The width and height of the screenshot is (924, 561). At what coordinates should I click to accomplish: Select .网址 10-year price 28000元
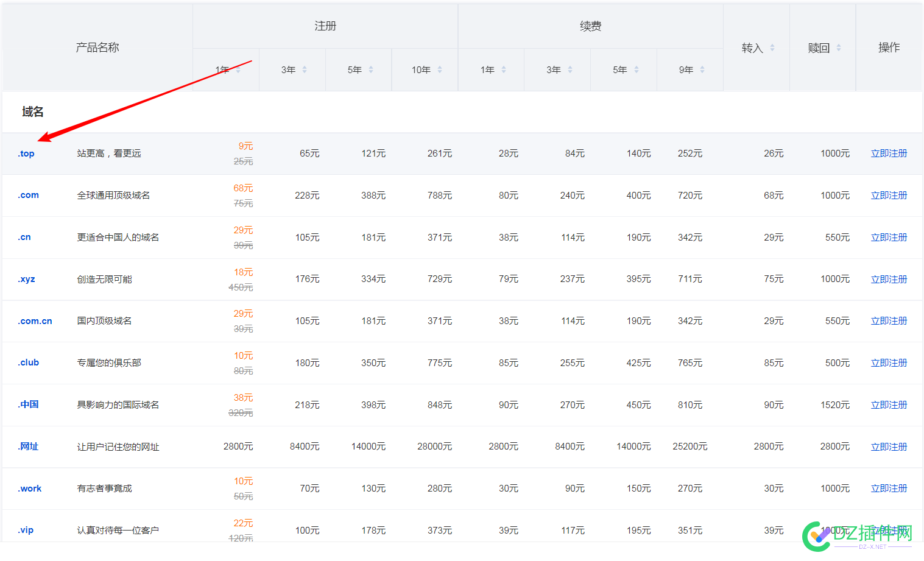(434, 447)
